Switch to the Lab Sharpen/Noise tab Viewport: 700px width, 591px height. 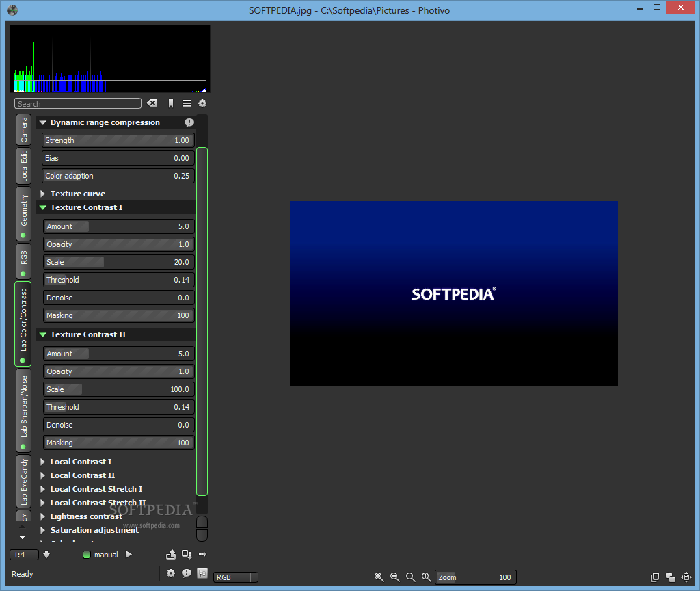coord(24,410)
